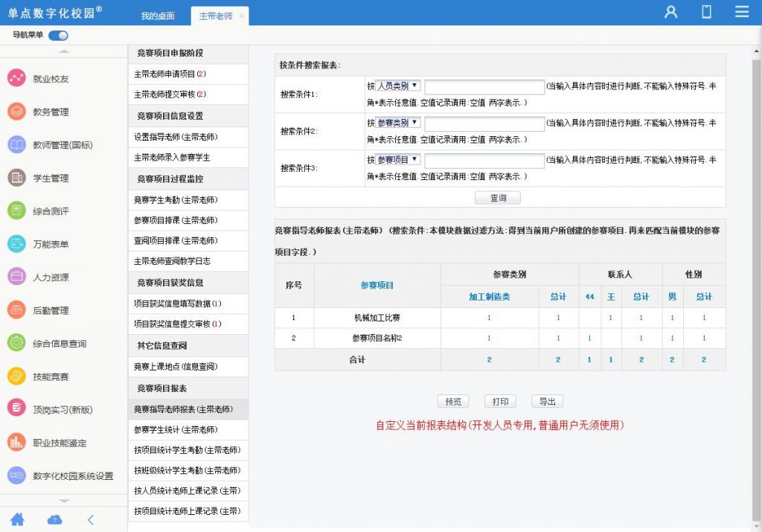Click the 导出 button
This screenshot has height=532, width=762.
tap(547, 402)
